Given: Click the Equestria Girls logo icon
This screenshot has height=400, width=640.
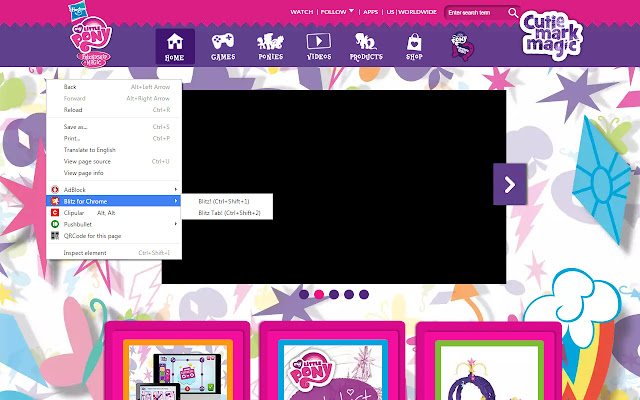Looking at the screenshot, I should (x=462, y=46).
